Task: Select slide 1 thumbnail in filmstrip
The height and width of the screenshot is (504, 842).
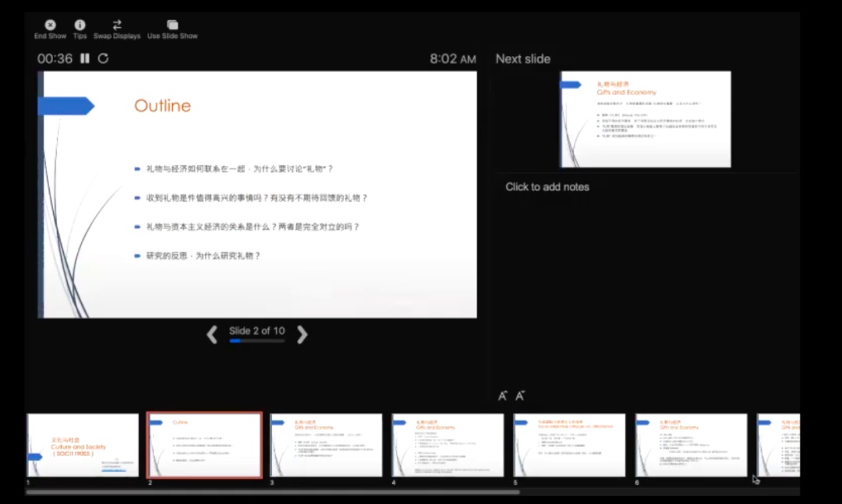Action: click(x=83, y=445)
